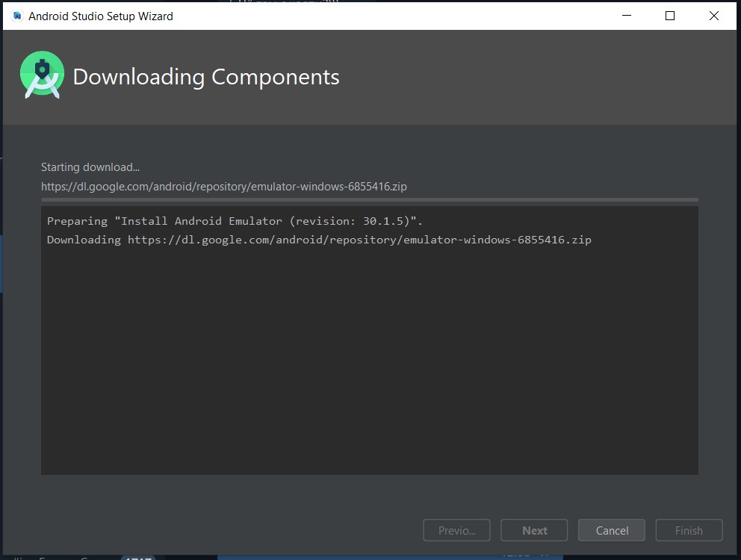Screen dimensions: 741x560
Task: Click the download progress bar
Action: coord(370,200)
